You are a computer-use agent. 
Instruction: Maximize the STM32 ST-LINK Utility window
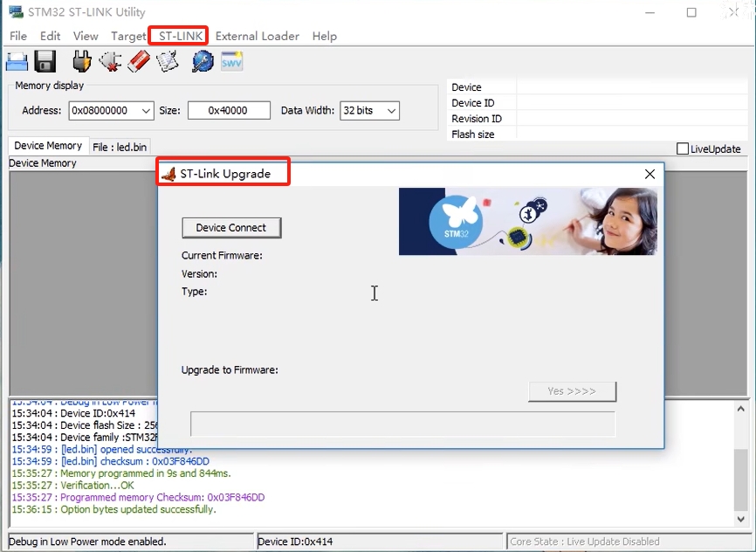[691, 12]
